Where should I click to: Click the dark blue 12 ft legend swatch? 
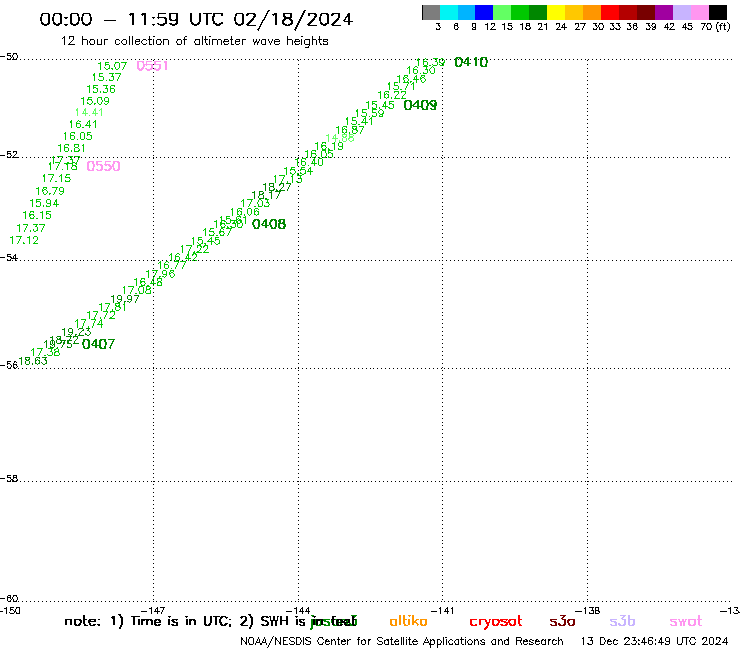484,12
